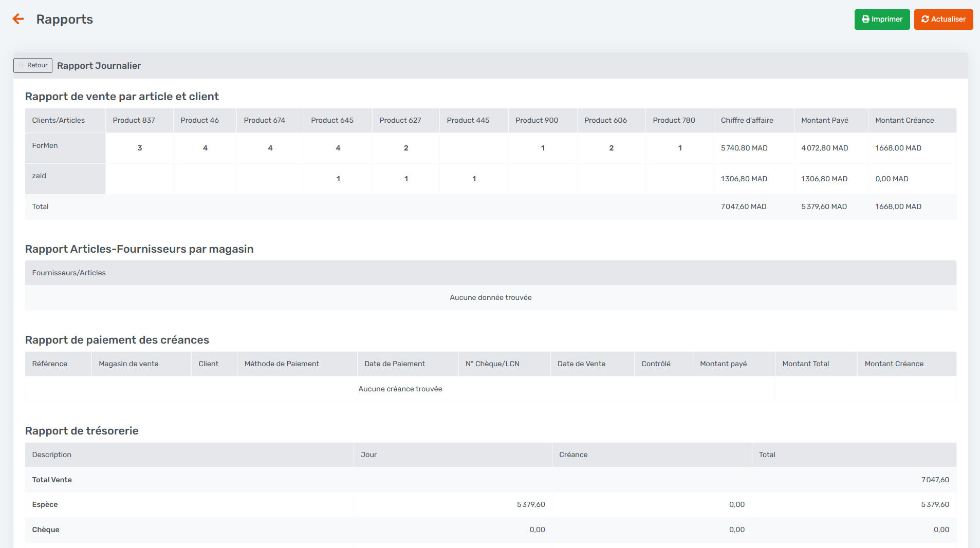Click the Référence column header
Viewport: 980px width, 548px height.
(x=49, y=364)
